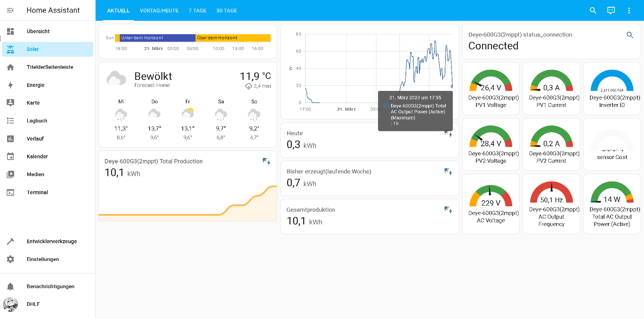Screen dimensions: 644x319
Task: Open the Kalender calendar icon
Action: click(x=10, y=156)
